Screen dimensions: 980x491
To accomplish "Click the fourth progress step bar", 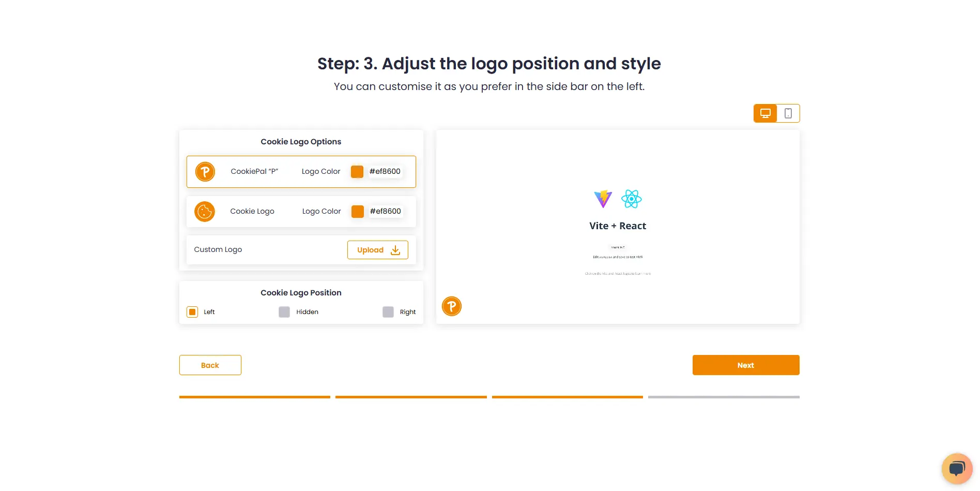I will (724, 397).
